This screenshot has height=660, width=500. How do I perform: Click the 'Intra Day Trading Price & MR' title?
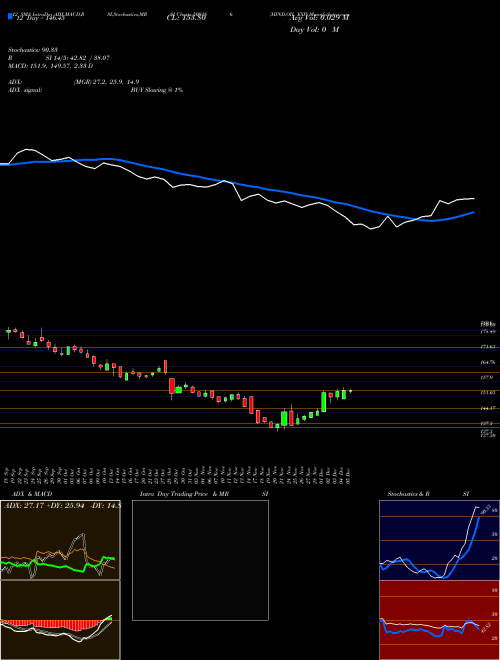[x=184, y=494]
